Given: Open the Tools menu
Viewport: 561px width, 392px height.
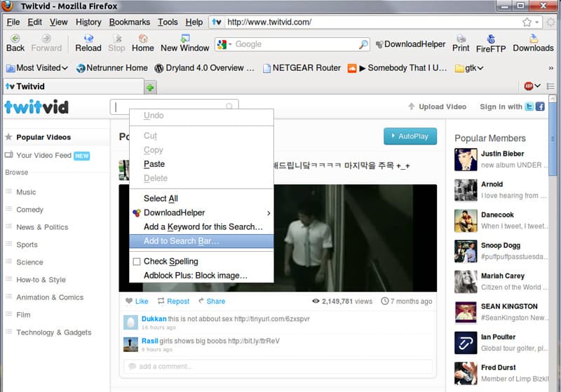Looking at the screenshot, I should click(x=168, y=22).
